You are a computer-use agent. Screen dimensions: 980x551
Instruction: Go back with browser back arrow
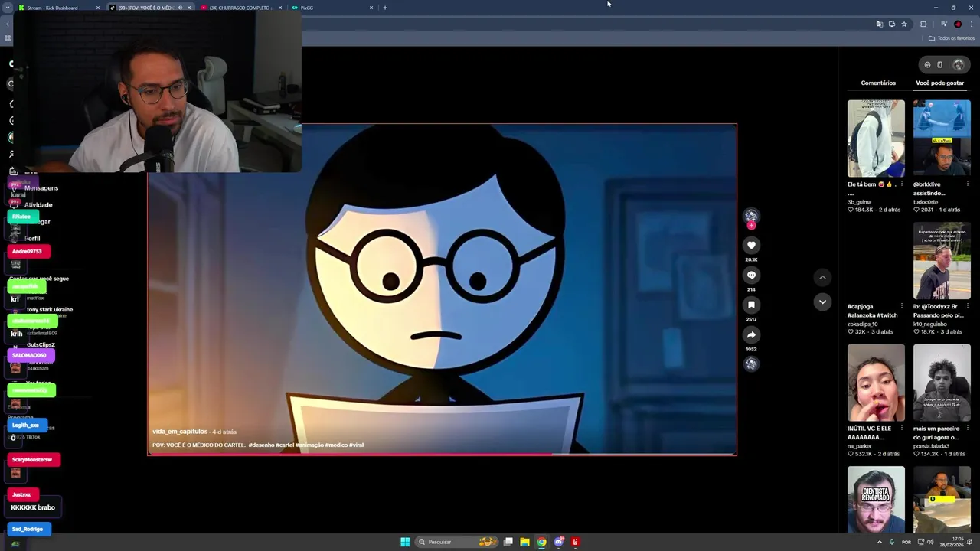(8, 24)
